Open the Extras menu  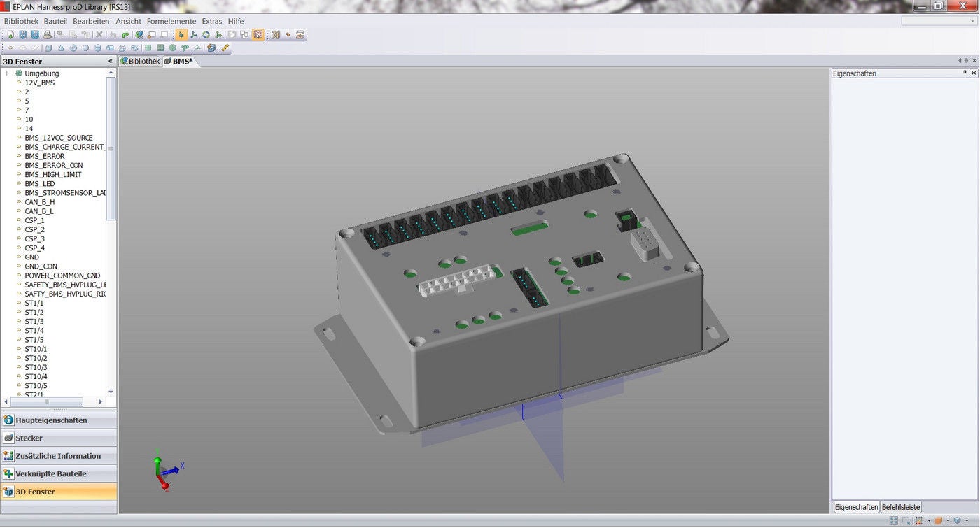(x=211, y=21)
